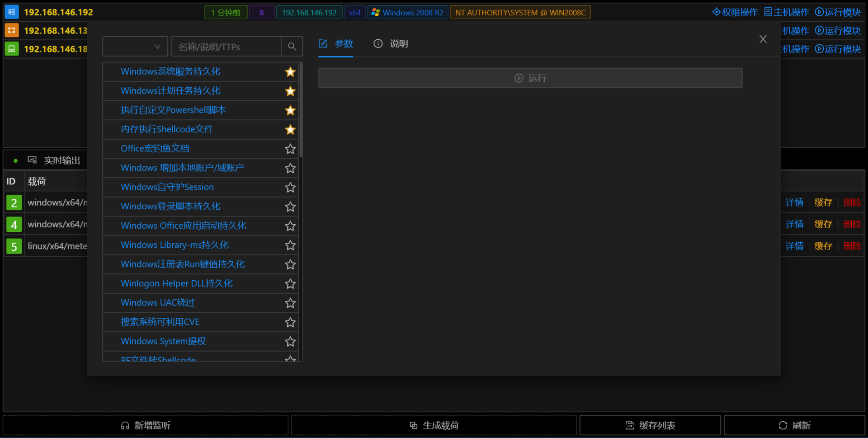Click the module search input field
868x438 pixels.
click(x=226, y=47)
